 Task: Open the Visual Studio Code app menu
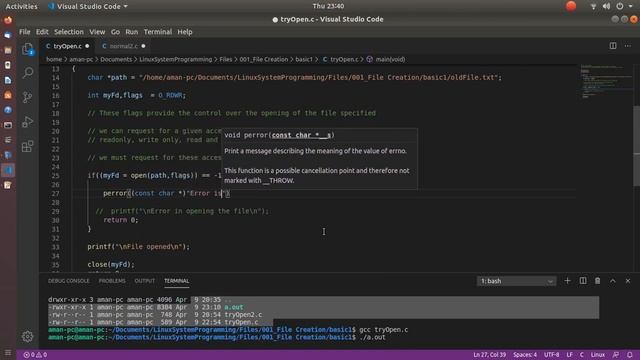click(88, 6)
